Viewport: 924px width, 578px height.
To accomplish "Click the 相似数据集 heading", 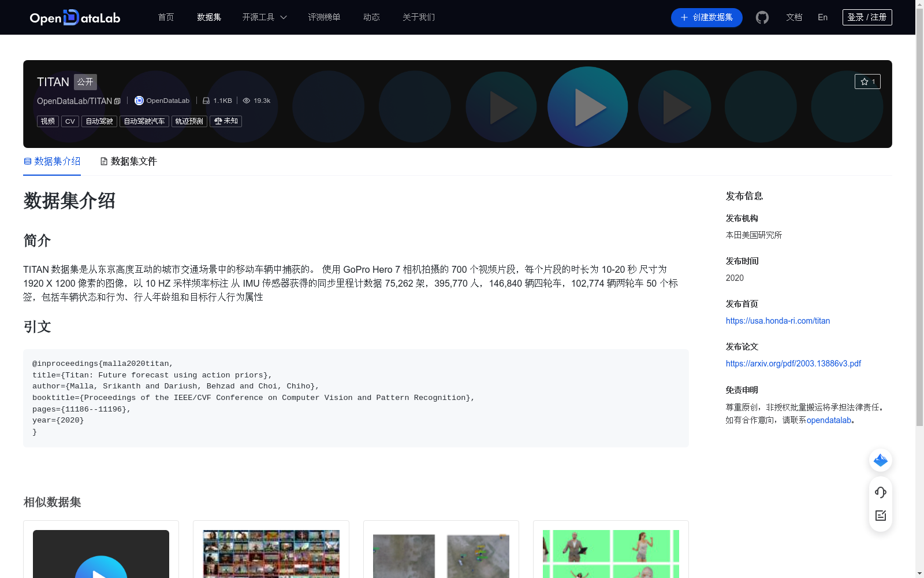I will tap(52, 502).
